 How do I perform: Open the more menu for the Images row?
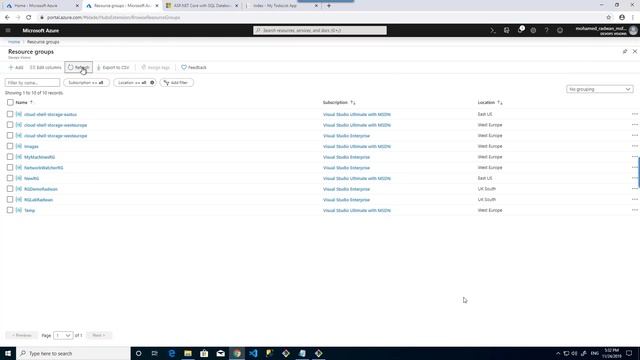tap(634, 146)
